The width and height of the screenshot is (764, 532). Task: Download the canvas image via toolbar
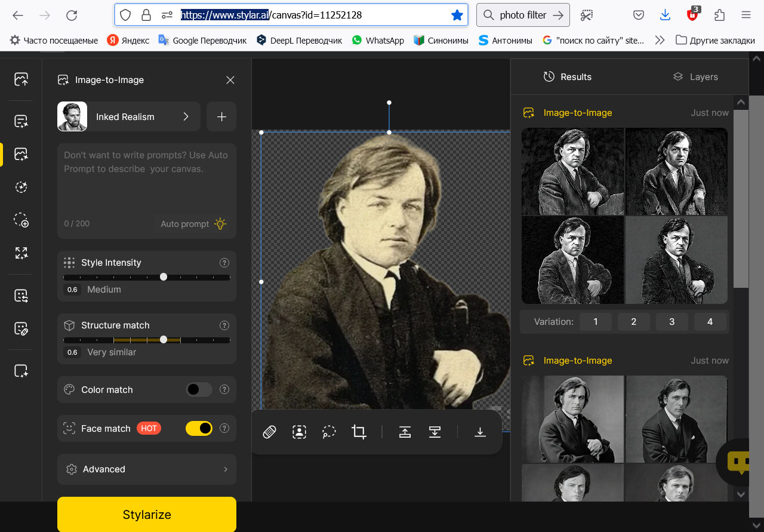(480, 432)
